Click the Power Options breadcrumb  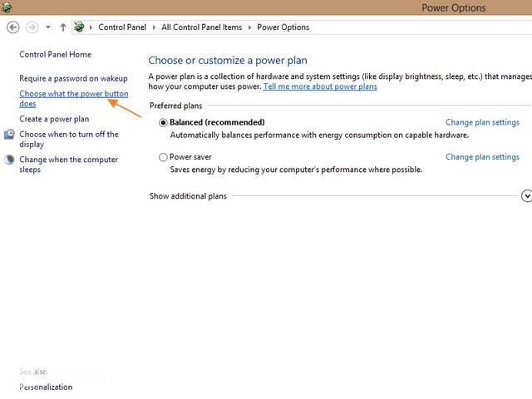pyautogui.click(x=283, y=27)
